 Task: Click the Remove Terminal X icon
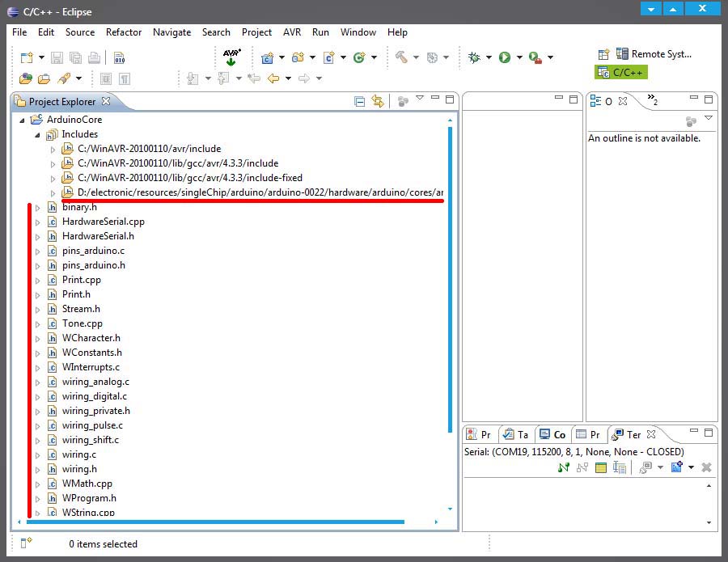(x=706, y=467)
